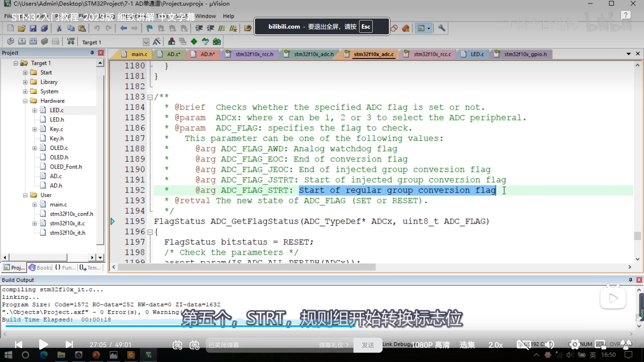Viewport: 644px width, 362px height.
Task: Open the 弹幕礼仪 link
Action: click(x=334, y=345)
